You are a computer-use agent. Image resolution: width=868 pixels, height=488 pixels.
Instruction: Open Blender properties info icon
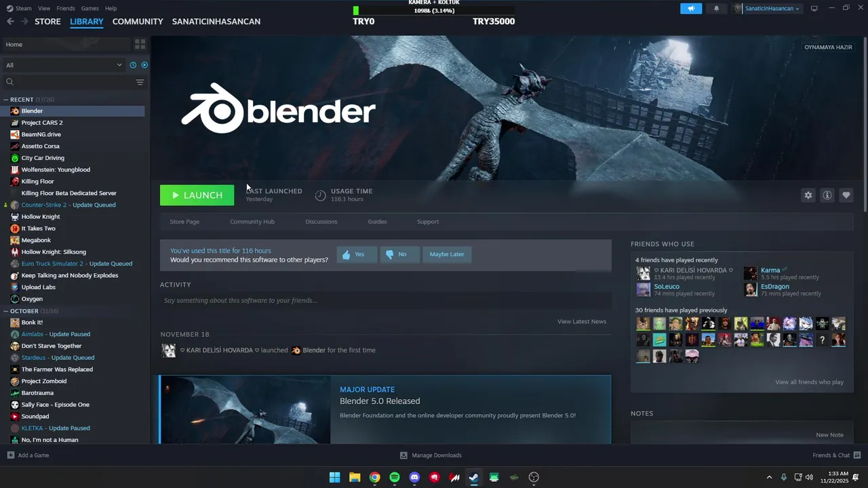[827, 195]
